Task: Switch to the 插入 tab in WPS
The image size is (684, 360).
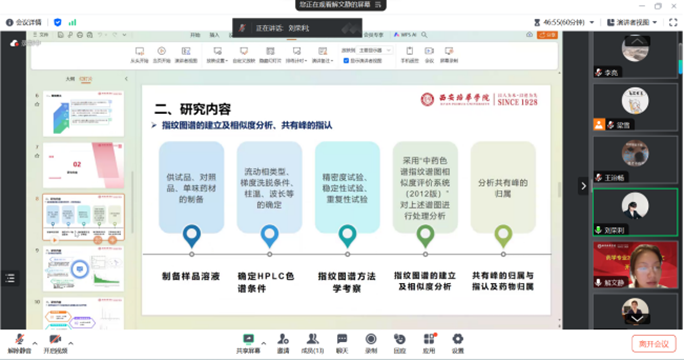Action: pos(214,35)
